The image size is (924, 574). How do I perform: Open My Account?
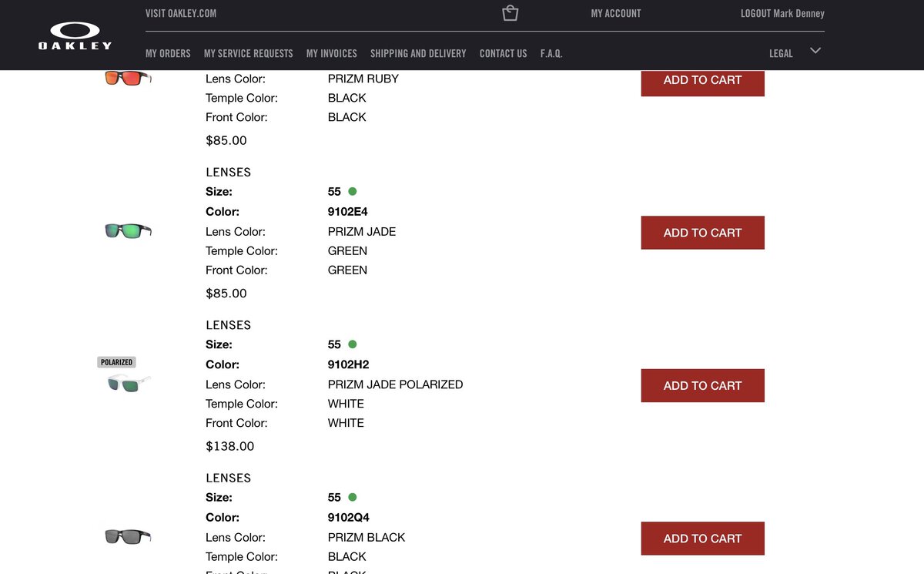[x=615, y=13]
